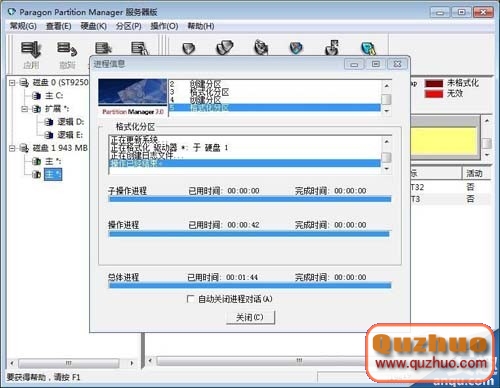
Task: Click the 应用 (Apply) toolbar icon
Action: (x=31, y=49)
